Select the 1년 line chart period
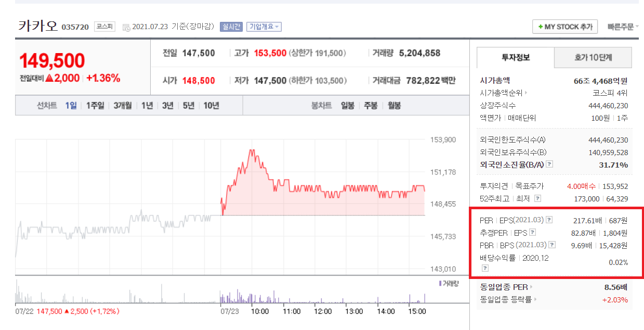 (147, 106)
